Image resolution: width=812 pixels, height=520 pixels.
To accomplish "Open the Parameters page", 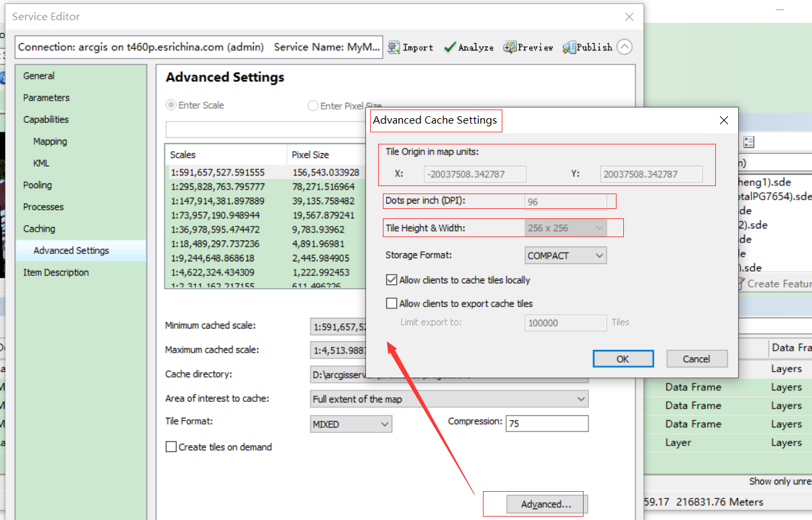I will point(46,97).
